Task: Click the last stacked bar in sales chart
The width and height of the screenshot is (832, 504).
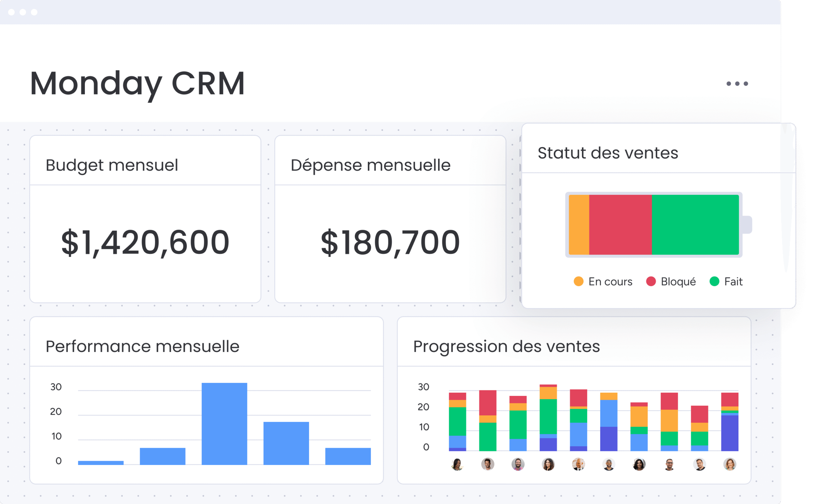Action: [x=730, y=422]
